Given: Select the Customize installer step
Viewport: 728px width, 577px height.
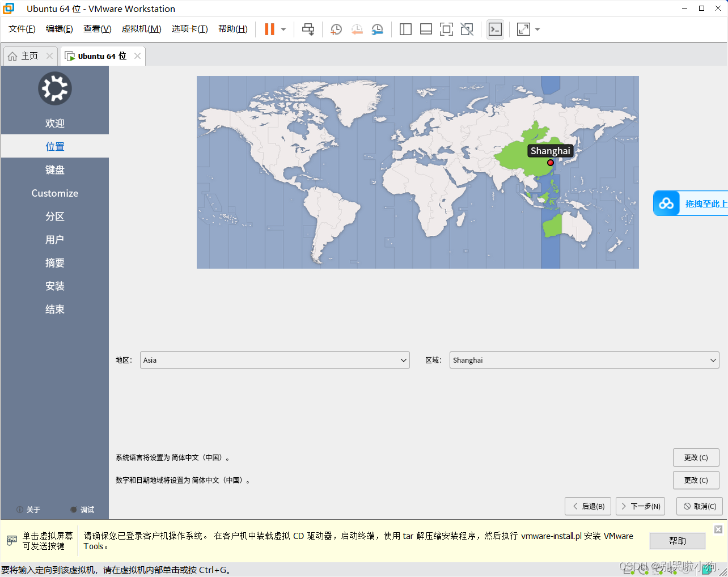Looking at the screenshot, I should (55, 193).
